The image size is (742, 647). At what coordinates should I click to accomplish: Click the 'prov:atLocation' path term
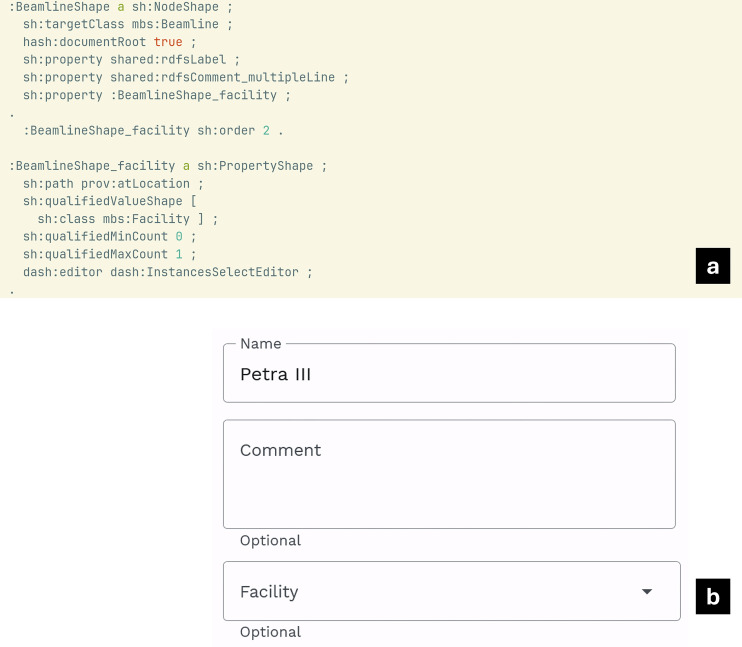(x=135, y=184)
